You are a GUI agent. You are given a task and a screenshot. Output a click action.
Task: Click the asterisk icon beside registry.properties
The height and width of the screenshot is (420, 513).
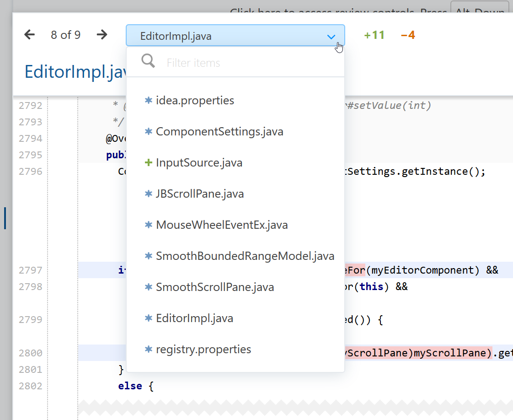click(148, 350)
